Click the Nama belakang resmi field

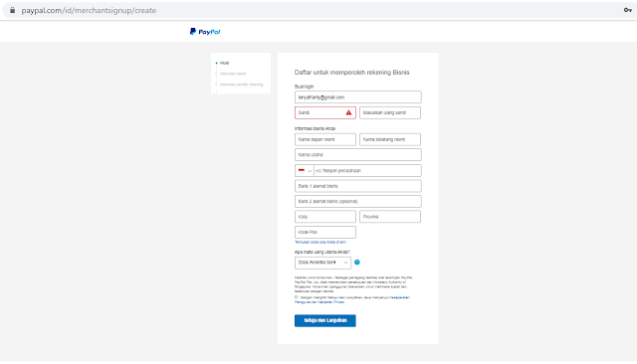(389, 139)
